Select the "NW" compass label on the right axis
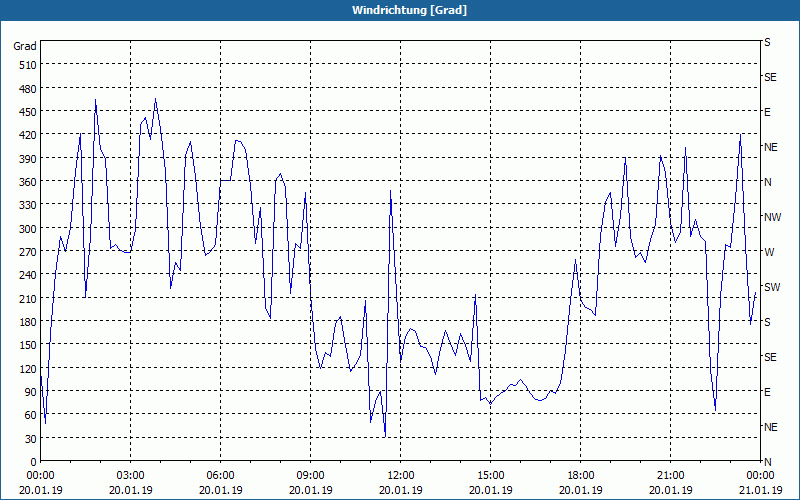800x500 pixels. [x=772, y=217]
